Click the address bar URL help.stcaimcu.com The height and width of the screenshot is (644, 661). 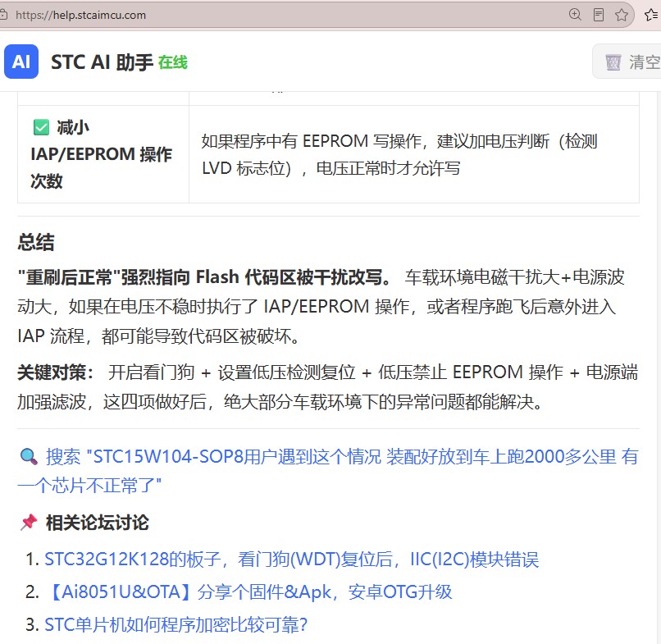click(x=80, y=16)
